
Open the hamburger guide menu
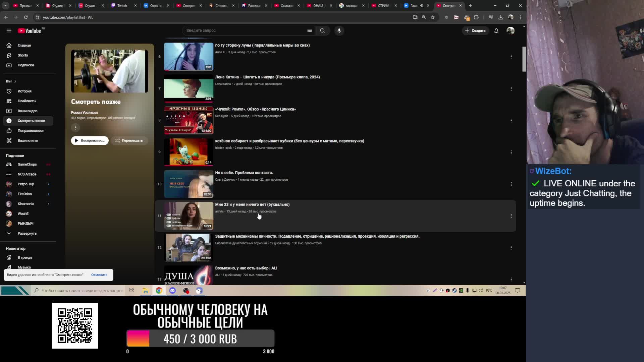click(x=9, y=31)
